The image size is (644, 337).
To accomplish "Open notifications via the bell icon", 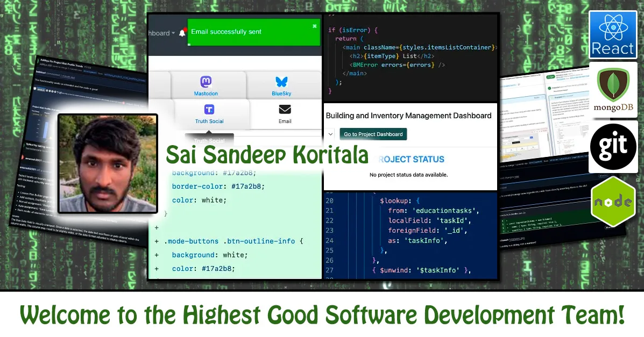I will pos(182,33).
